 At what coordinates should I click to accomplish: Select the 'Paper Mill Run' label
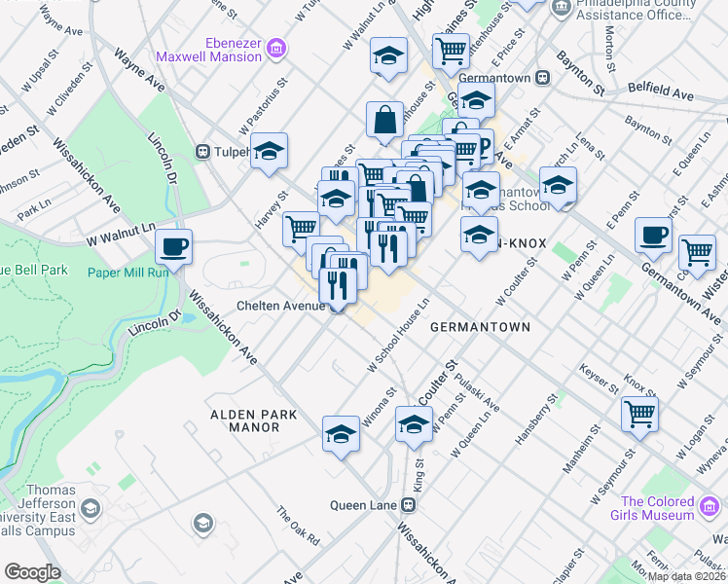(128, 273)
